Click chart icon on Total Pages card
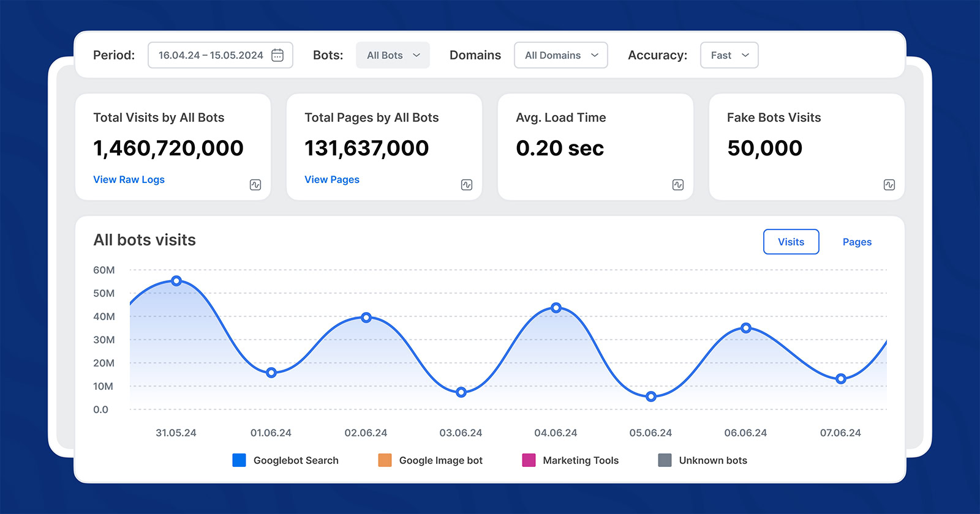 click(467, 185)
